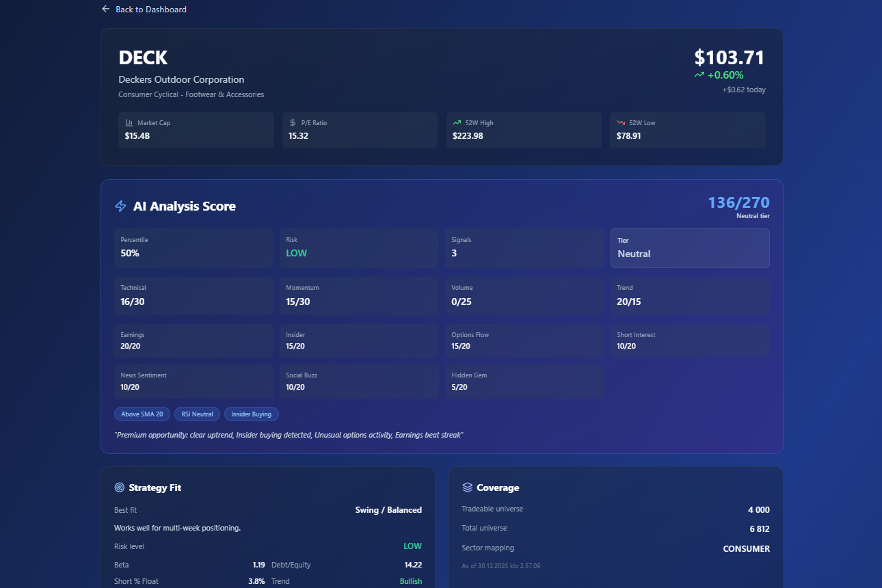Toggle the Insider Buying badge
Image resolution: width=882 pixels, height=588 pixels.
coord(251,414)
